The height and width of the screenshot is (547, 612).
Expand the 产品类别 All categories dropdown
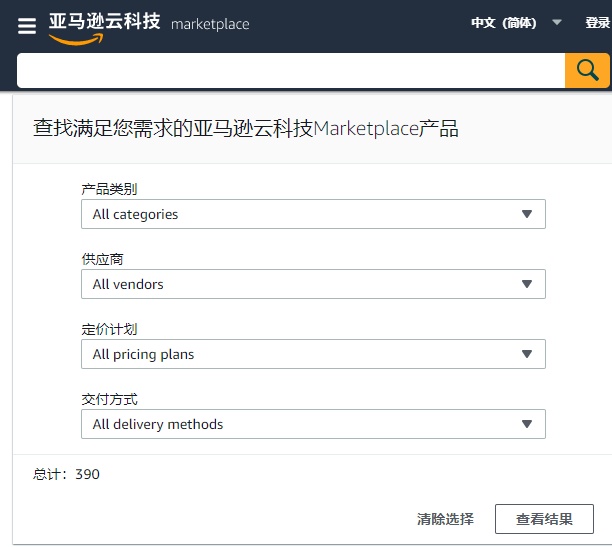coord(313,214)
